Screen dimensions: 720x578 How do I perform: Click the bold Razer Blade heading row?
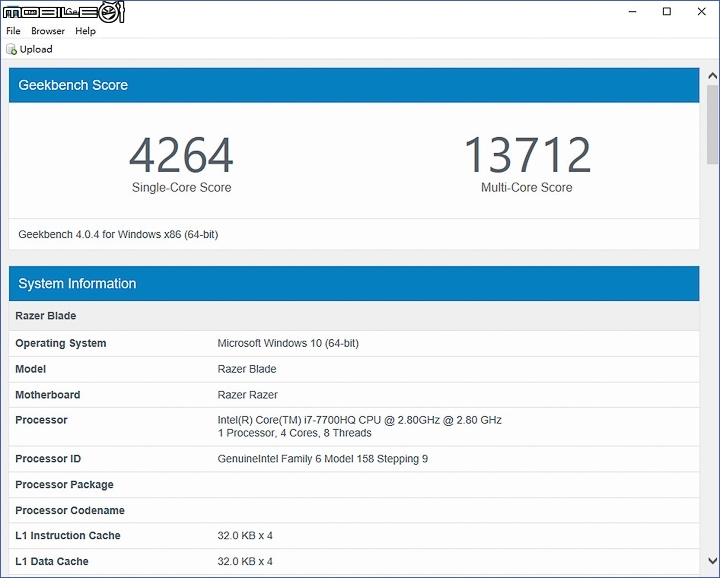pyautogui.click(x=354, y=316)
